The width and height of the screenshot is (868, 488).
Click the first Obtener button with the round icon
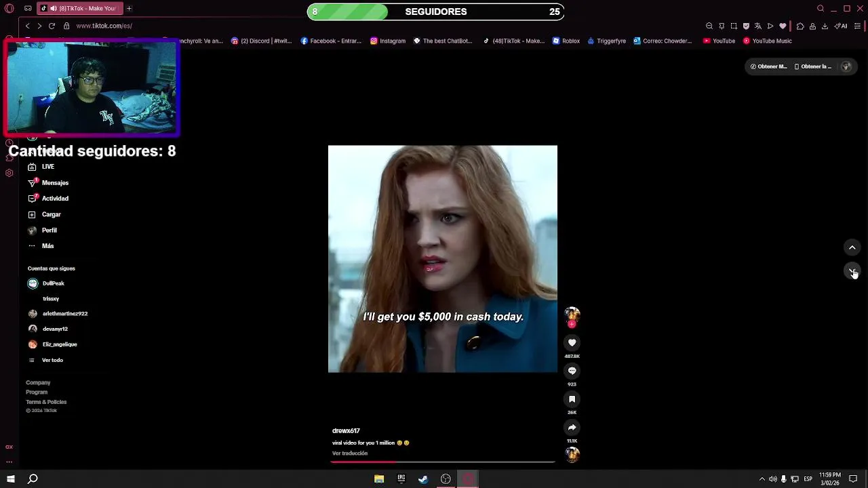point(768,66)
